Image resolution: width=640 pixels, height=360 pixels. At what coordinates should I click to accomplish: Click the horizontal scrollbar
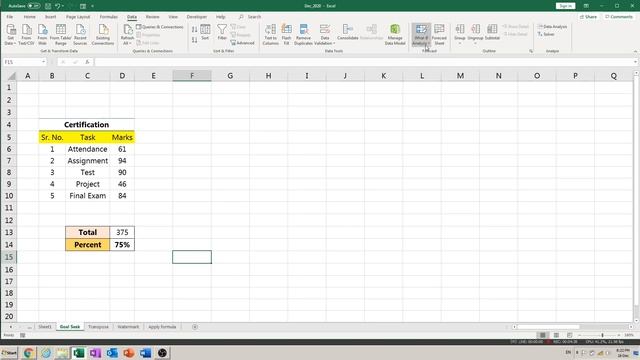coord(548,327)
